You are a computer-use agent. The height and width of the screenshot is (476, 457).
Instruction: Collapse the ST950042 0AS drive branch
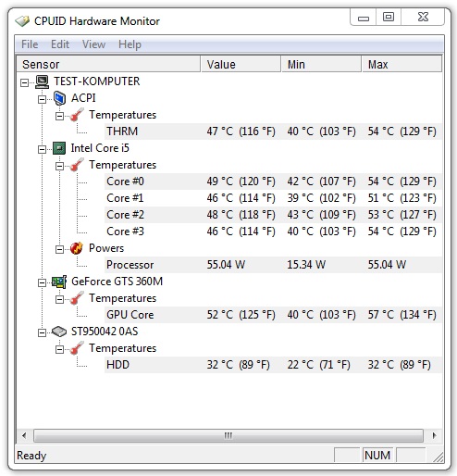pos(42,332)
